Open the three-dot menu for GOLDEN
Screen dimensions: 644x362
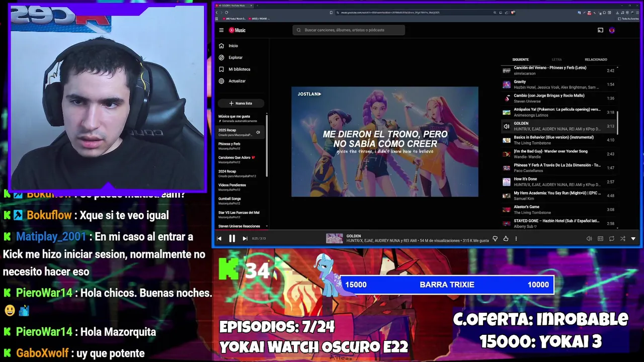tap(516, 239)
